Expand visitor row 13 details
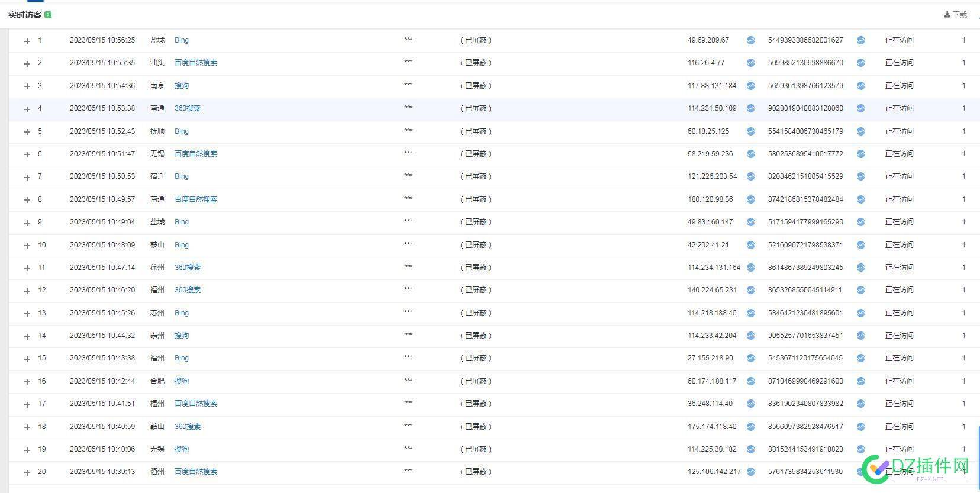This screenshot has height=493, width=980. point(27,314)
